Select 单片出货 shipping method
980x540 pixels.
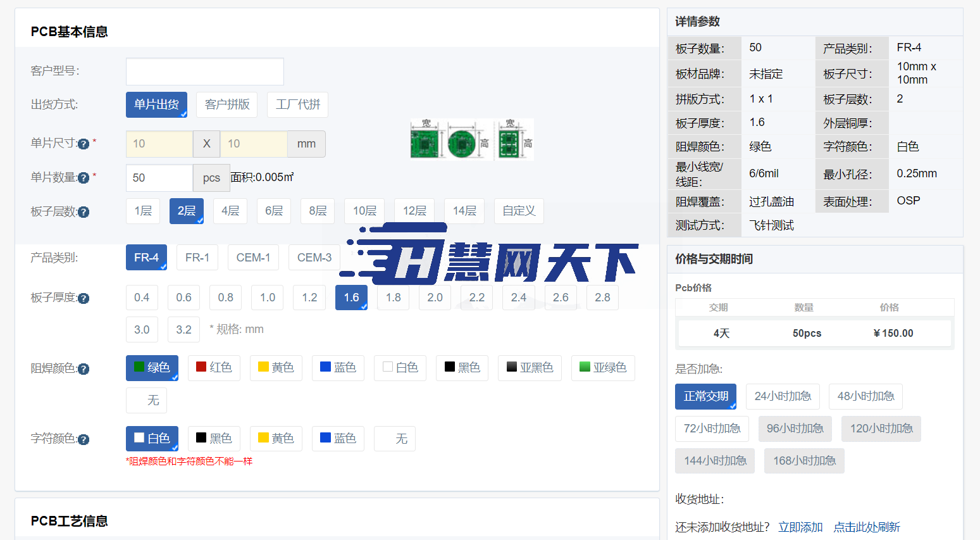(156, 104)
